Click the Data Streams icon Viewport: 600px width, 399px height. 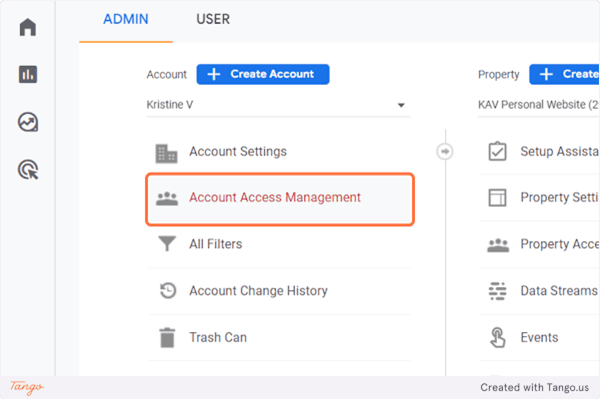click(x=497, y=291)
